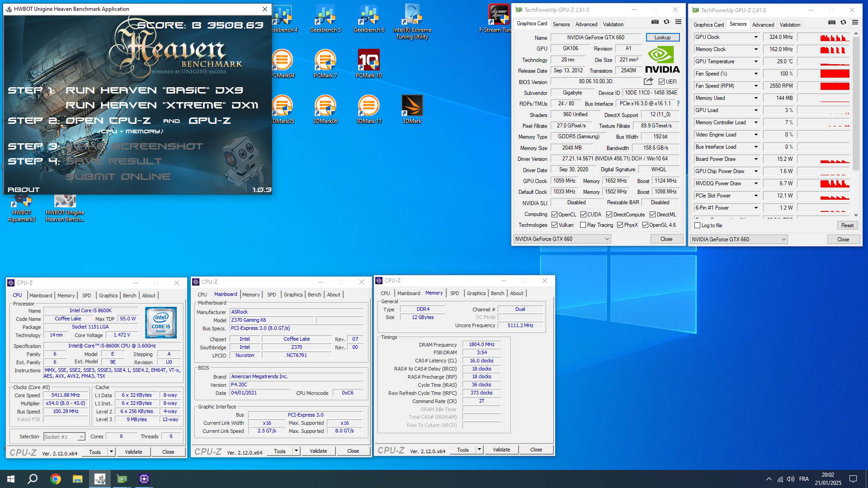Switch to the CPU-Z taskbar icon
Image resolution: width=868 pixels, height=488 pixels.
144,479
